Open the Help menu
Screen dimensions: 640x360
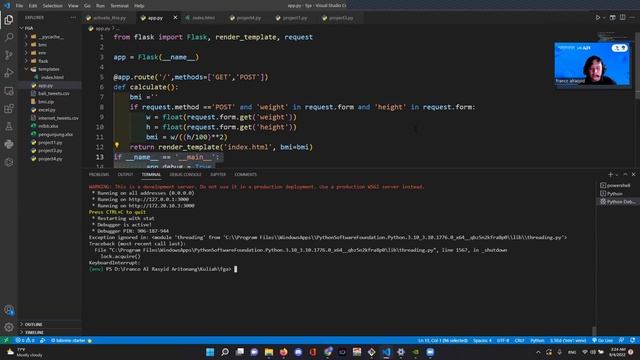[139, 6]
